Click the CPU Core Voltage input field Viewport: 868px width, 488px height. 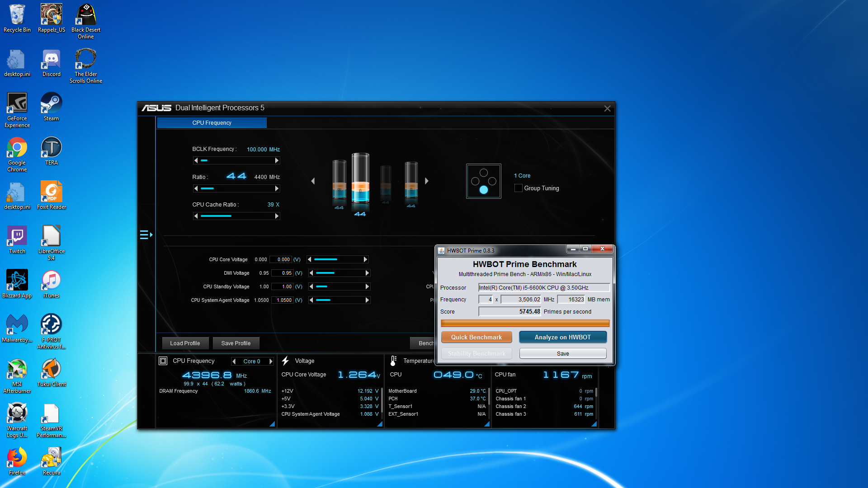click(x=281, y=259)
